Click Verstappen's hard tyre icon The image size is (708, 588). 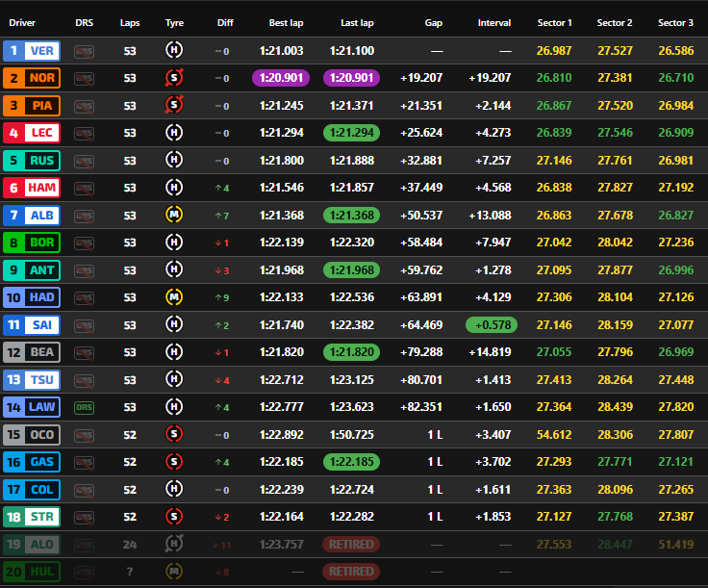point(174,50)
